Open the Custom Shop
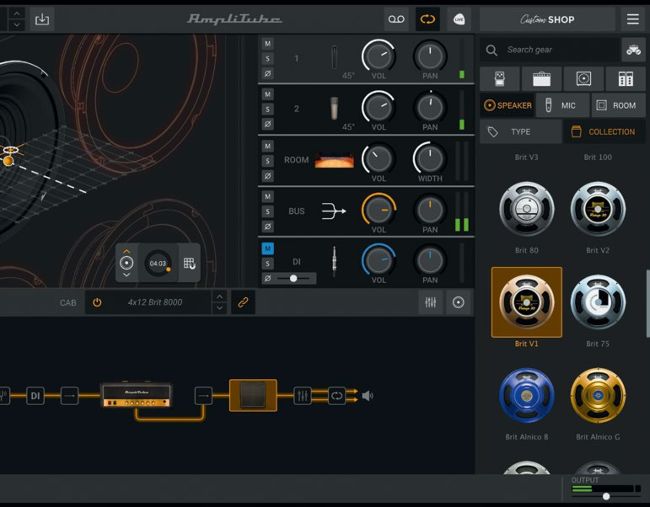Image resolution: width=650 pixels, height=507 pixels. coord(547,19)
